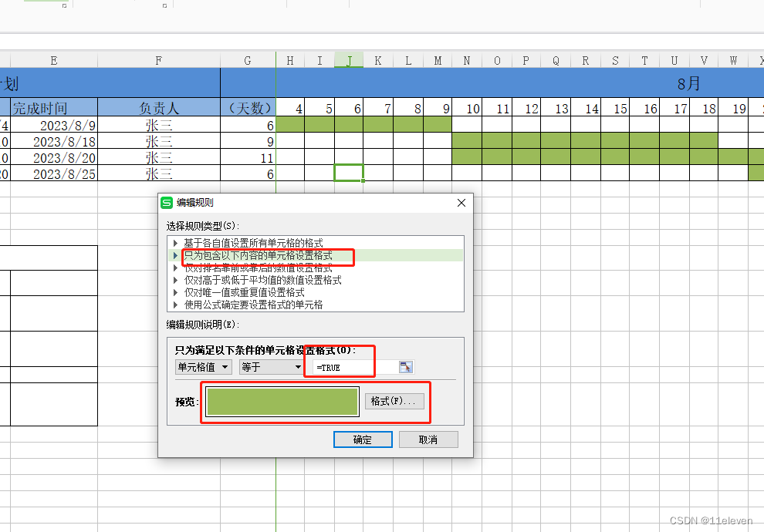
Task: Select column header F
Action: click(159, 60)
